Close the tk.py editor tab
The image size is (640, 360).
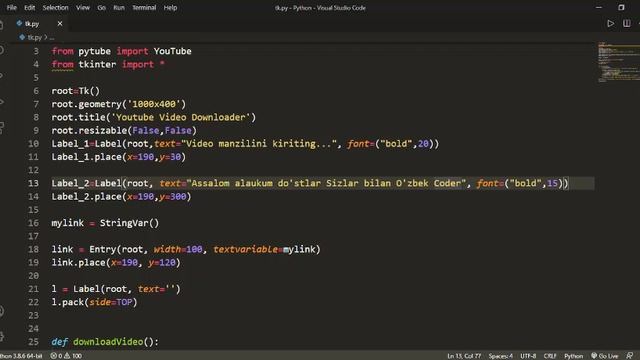tap(60, 24)
